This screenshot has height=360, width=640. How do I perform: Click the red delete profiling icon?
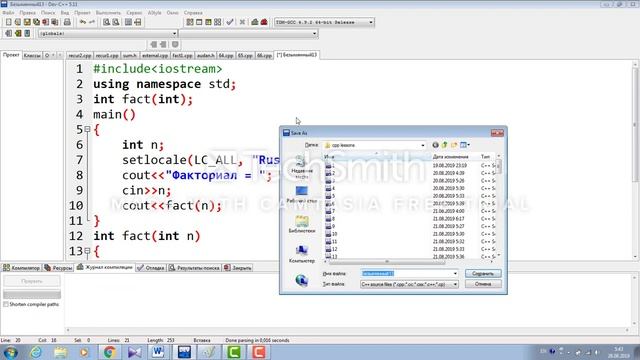click(x=264, y=22)
